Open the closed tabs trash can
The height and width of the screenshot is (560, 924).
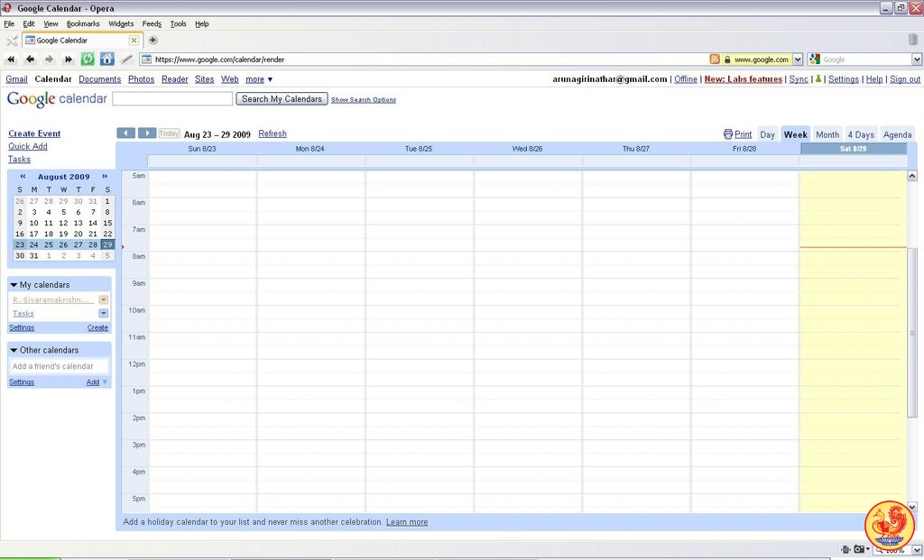(x=913, y=40)
